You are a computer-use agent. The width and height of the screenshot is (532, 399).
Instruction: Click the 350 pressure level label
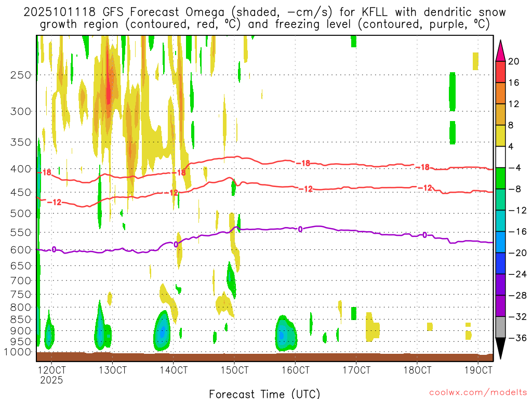[x=21, y=142]
